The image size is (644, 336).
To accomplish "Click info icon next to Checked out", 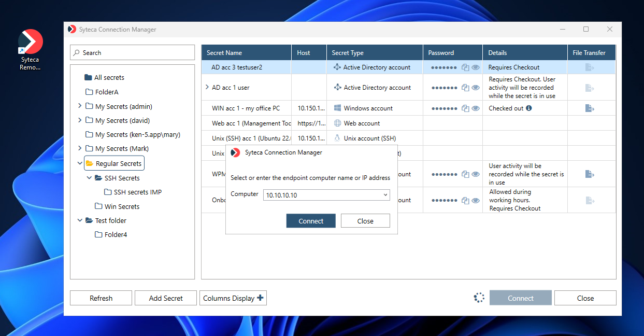I will point(529,108).
